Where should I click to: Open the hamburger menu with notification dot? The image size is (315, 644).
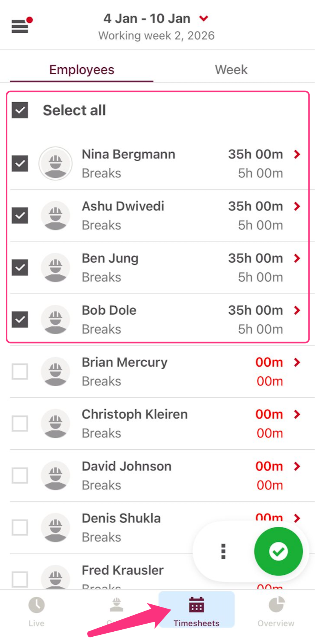[21, 26]
